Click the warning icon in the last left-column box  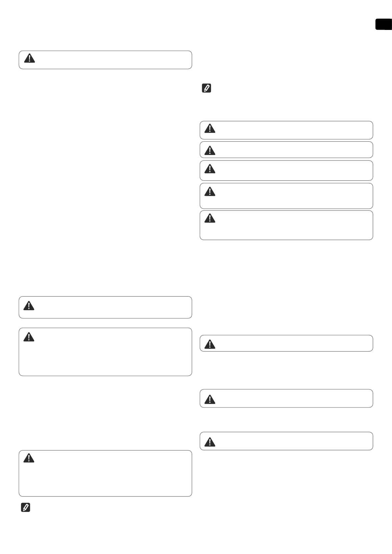coord(29,458)
